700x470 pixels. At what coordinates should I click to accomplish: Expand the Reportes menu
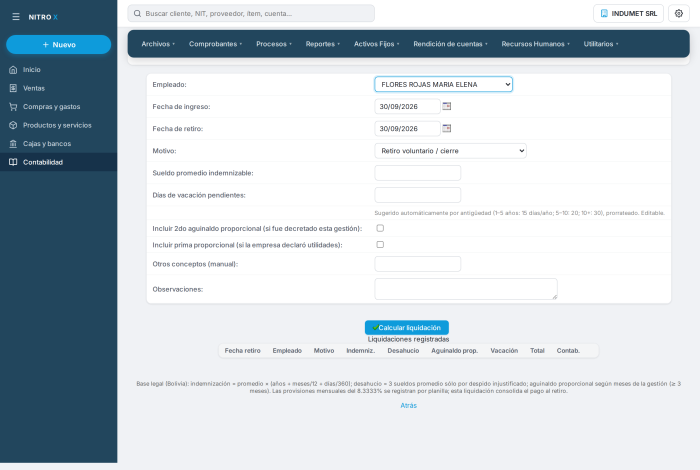pos(323,44)
